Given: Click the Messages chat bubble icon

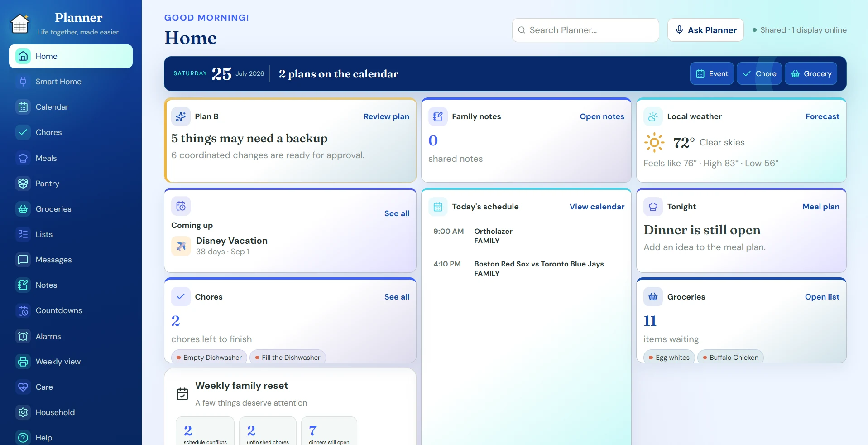Looking at the screenshot, I should pos(23,260).
